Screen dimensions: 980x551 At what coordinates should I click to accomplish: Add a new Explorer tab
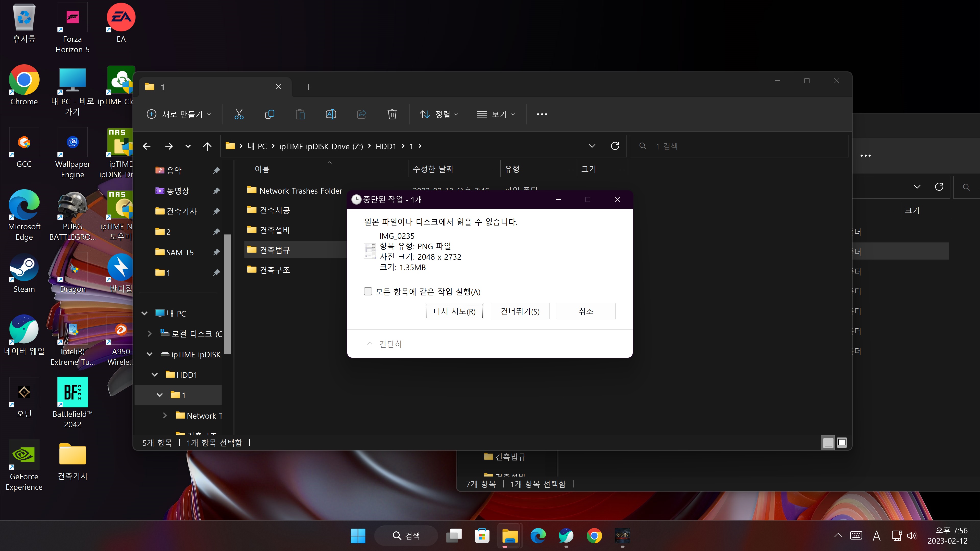point(308,87)
